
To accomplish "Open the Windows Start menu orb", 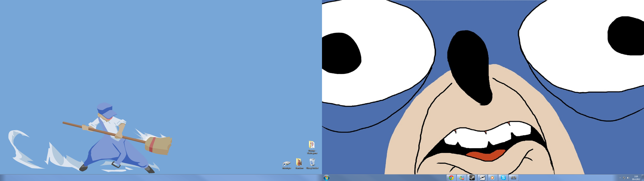I will [x=326, y=178].
